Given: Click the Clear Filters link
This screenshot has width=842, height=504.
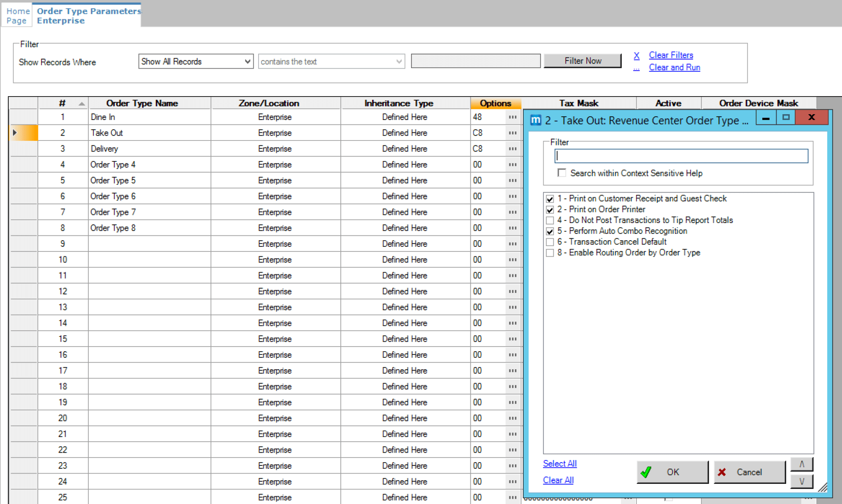Looking at the screenshot, I should point(671,55).
